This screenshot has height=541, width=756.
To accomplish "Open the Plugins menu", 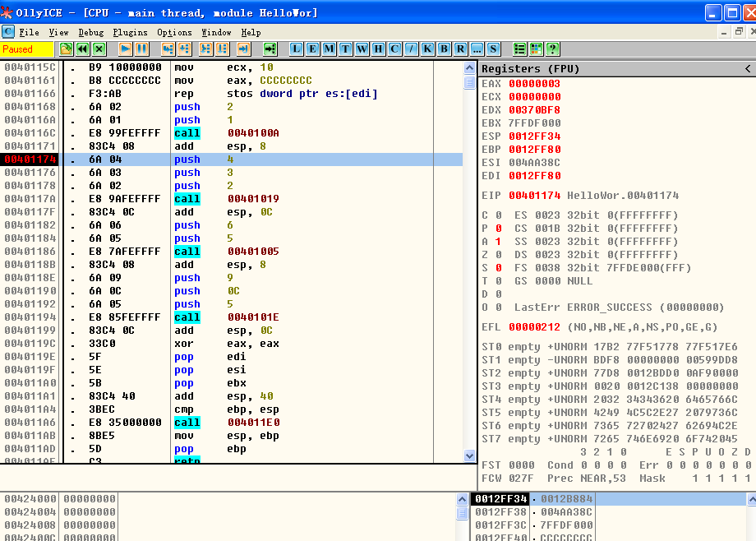I will click(130, 32).
